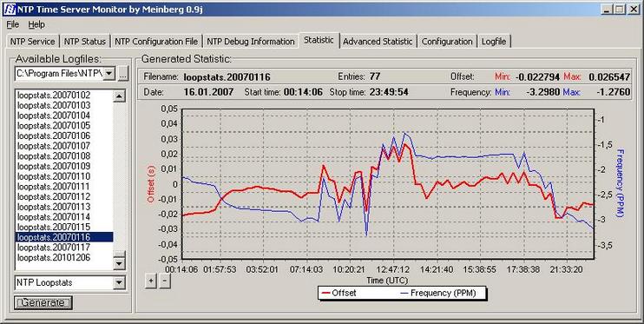The height and width of the screenshot is (324, 644).
Task: Choose loopstats.20070111 logfile
Action: tap(64, 186)
